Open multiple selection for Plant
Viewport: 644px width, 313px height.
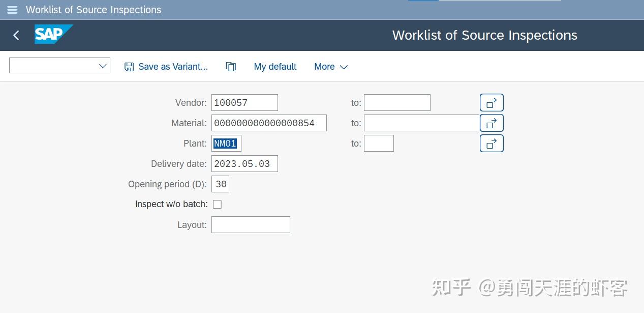point(491,143)
